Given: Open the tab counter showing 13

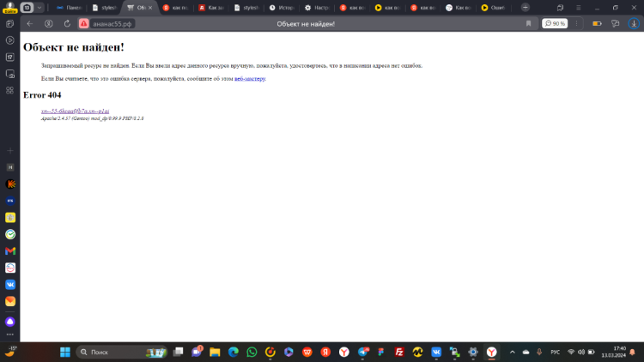Looking at the screenshot, I should click(27, 8).
